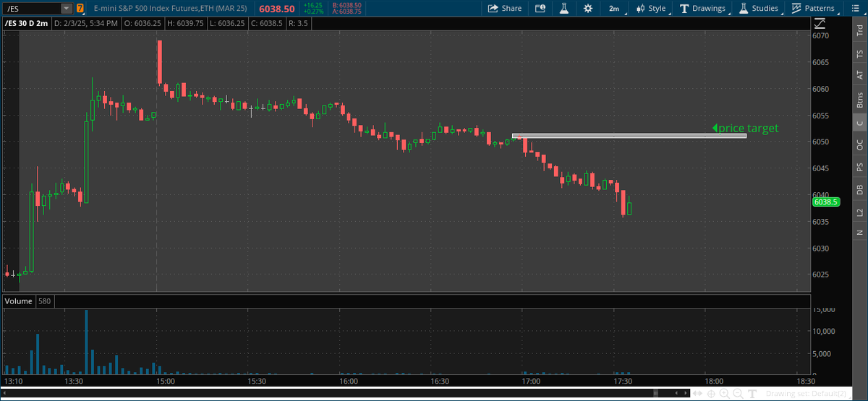
Task: Expand the /ES symbol dropdown arrow
Action: pyautogui.click(x=67, y=9)
